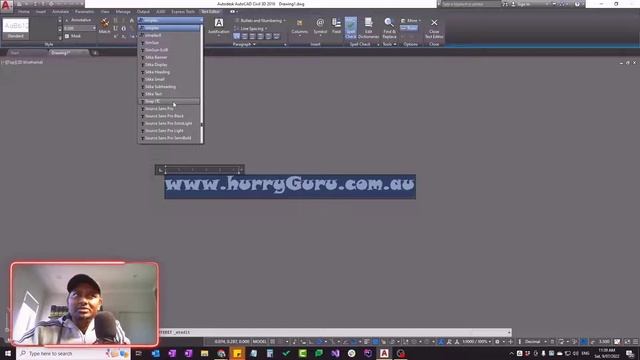
Task: Select the first paragraph alignment icon
Action: [237, 36]
